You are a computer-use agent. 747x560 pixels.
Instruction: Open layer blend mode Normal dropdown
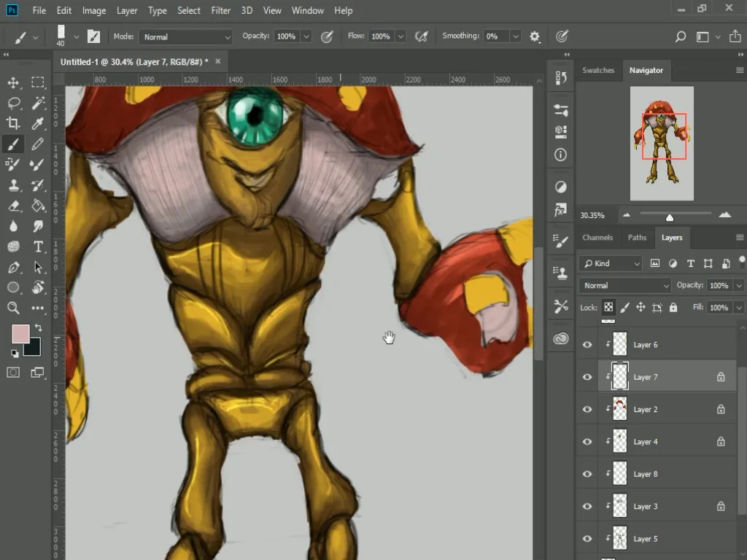(625, 285)
